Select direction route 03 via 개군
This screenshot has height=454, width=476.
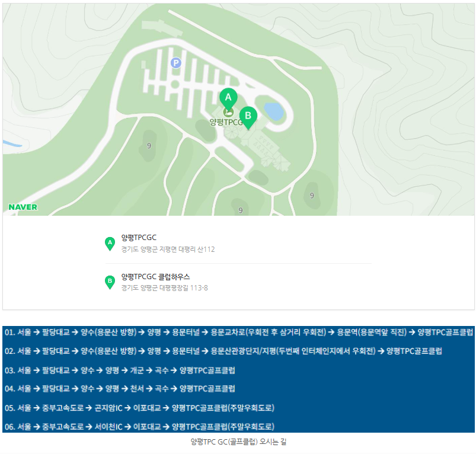(120, 370)
